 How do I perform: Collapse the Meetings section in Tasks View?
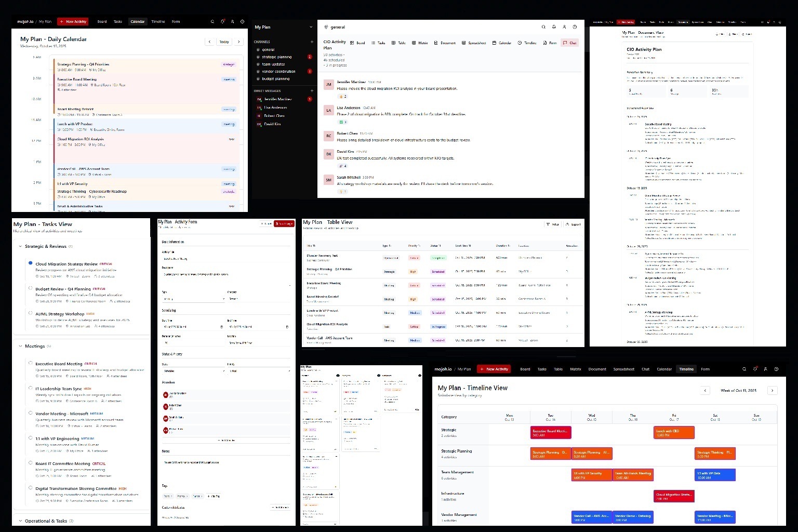click(21, 347)
